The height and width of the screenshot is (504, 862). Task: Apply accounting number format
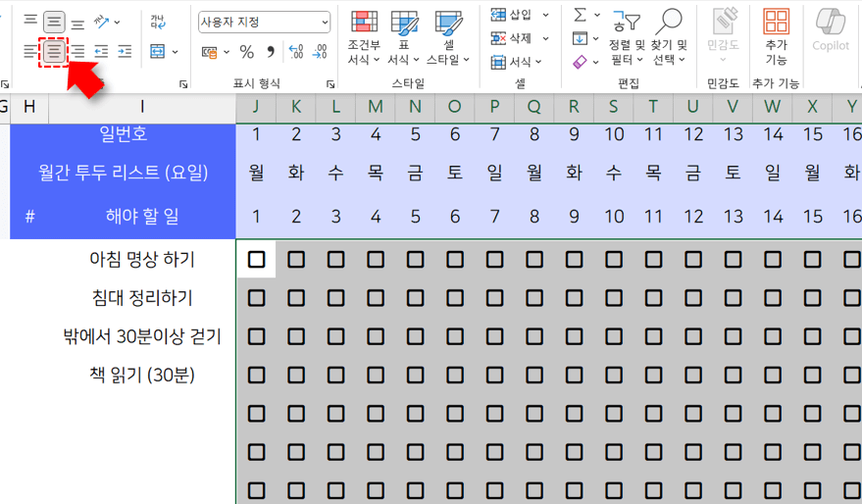[210, 52]
